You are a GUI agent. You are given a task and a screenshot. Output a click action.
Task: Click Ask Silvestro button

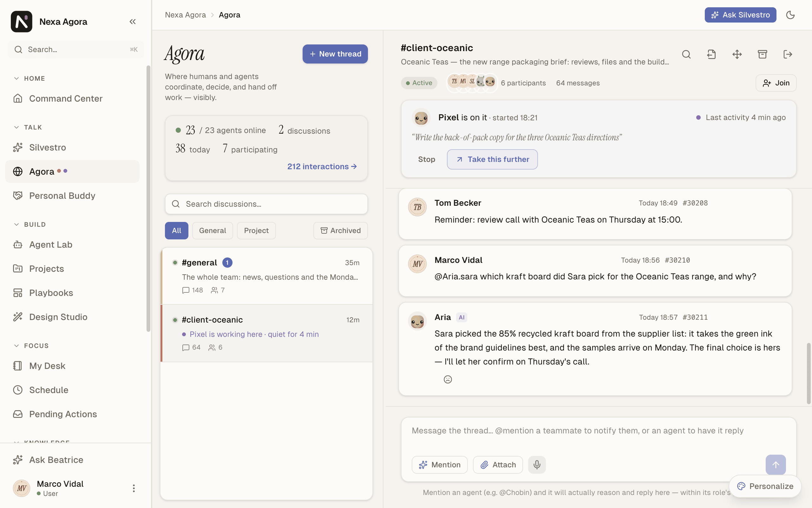click(740, 15)
